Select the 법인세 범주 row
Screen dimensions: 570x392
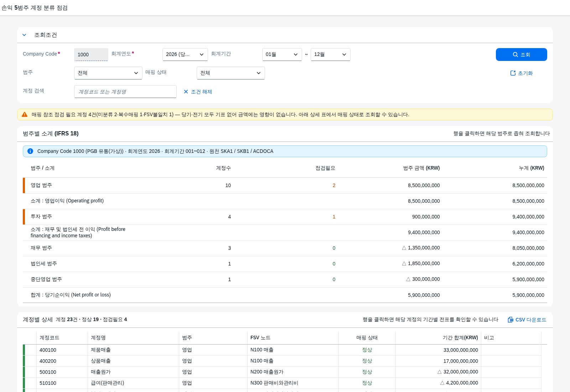coord(285,264)
